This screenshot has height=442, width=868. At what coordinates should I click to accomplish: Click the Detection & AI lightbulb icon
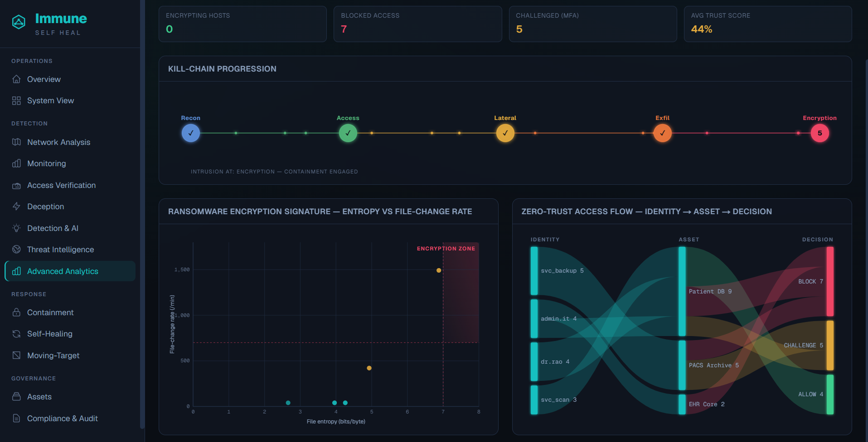(x=16, y=228)
